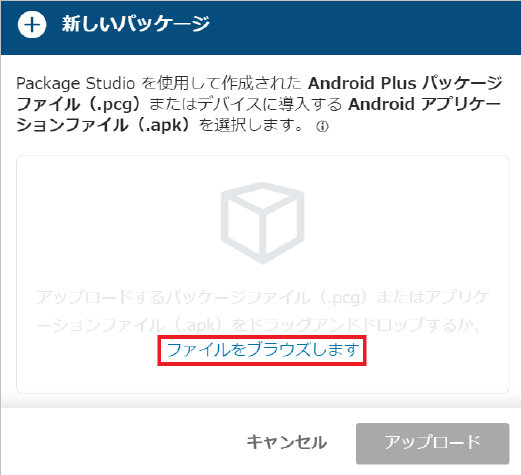Open the ファイルをブラウズします link

tap(263, 350)
